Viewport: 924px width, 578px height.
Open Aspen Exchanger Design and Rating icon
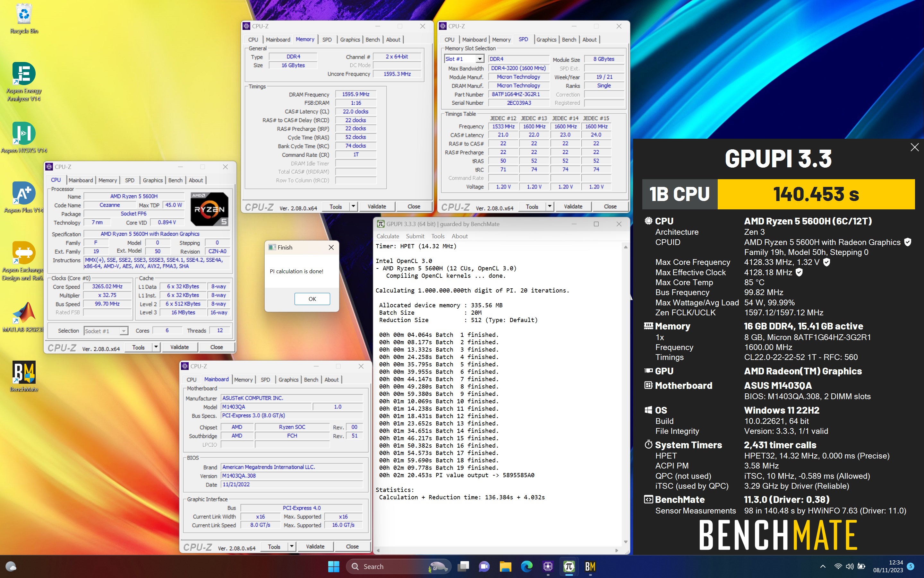24,261
